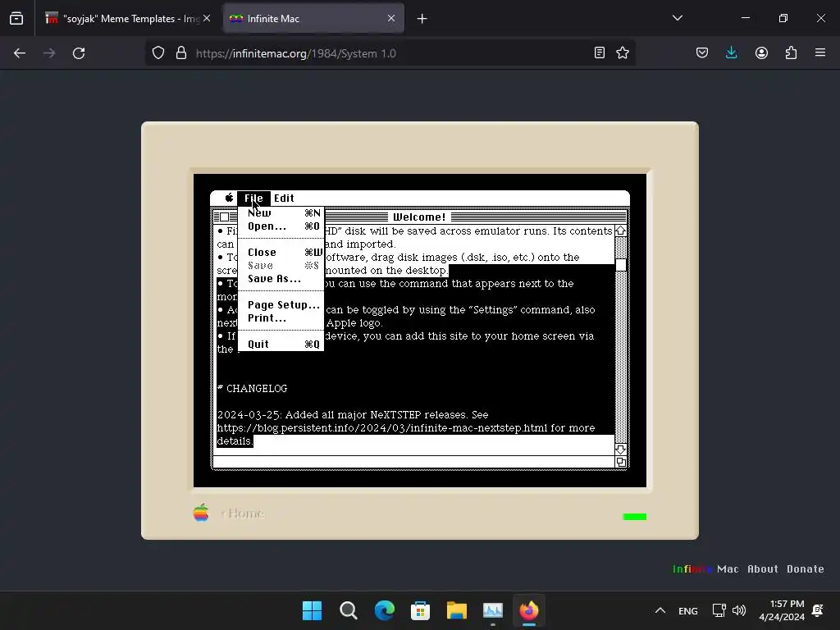Close the "soyjak" Meme Templates tab
This screenshot has height=630, width=840.
(x=207, y=18)
